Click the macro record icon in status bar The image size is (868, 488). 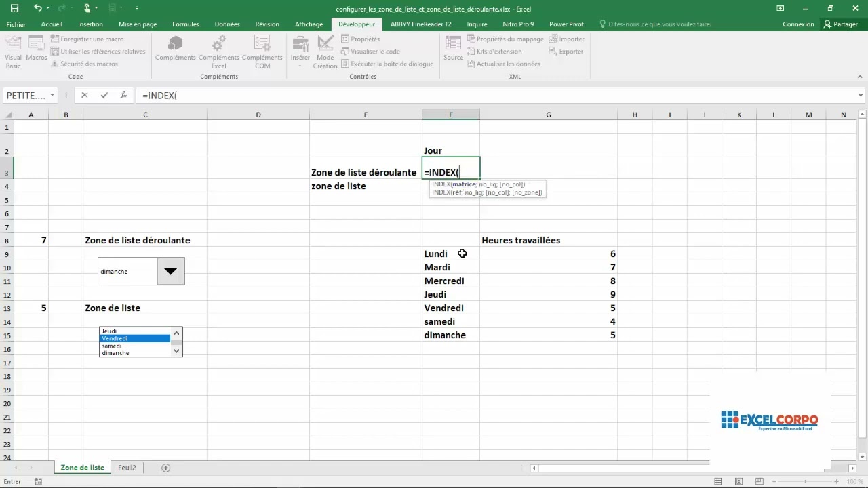39,481
